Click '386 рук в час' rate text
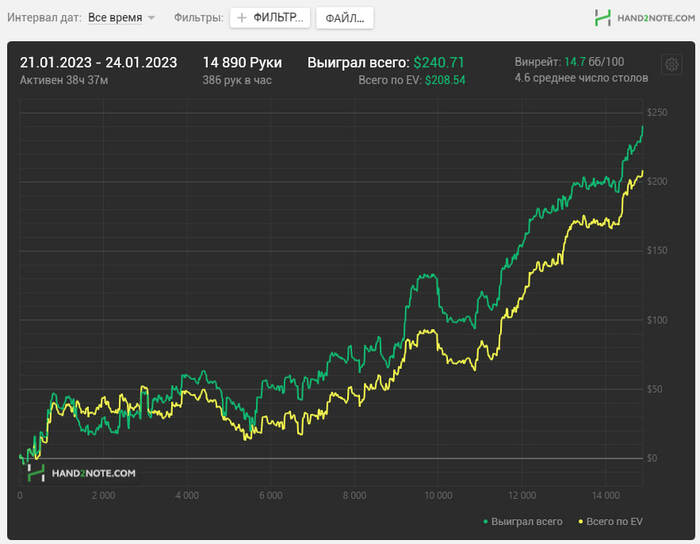 click(x=237, y=80)
